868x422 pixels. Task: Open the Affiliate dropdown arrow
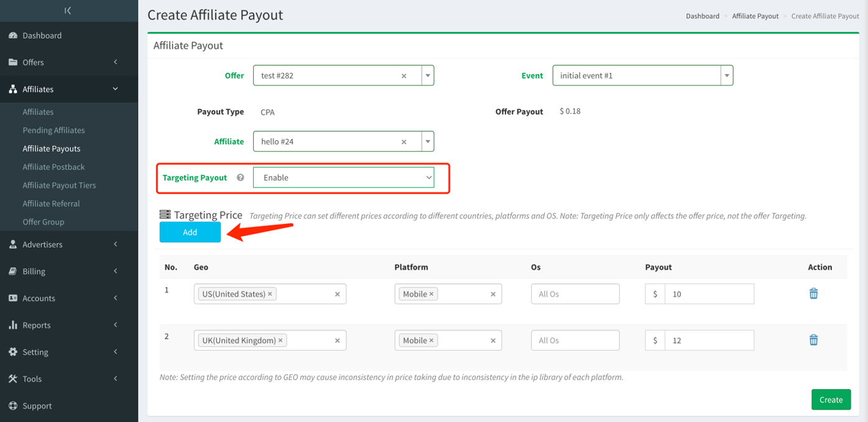coord(428,141)
